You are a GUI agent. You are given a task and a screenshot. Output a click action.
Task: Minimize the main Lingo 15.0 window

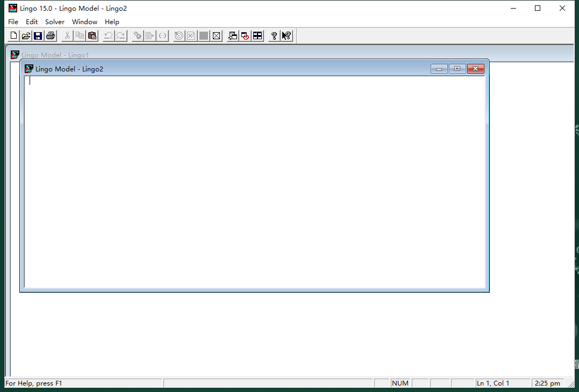click(x=513, y=8)
